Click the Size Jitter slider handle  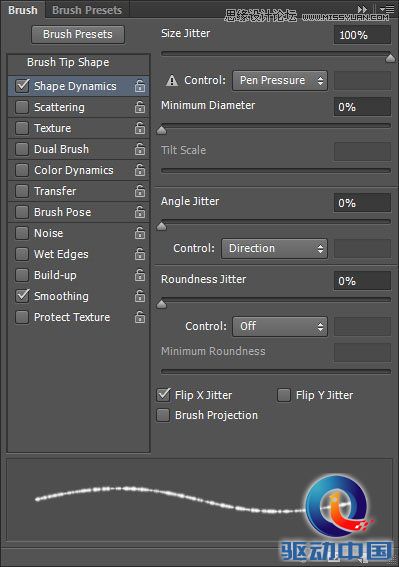click(390, 58)
